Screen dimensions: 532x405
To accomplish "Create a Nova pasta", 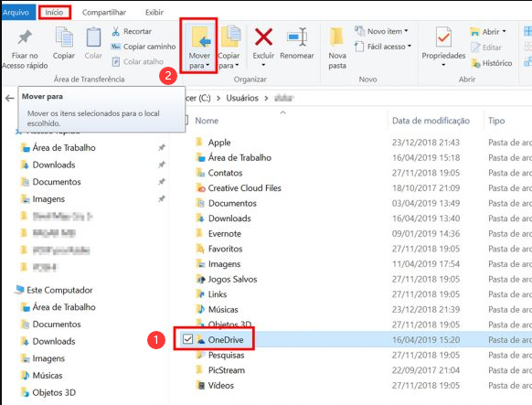I will click(x=337, y=48).
